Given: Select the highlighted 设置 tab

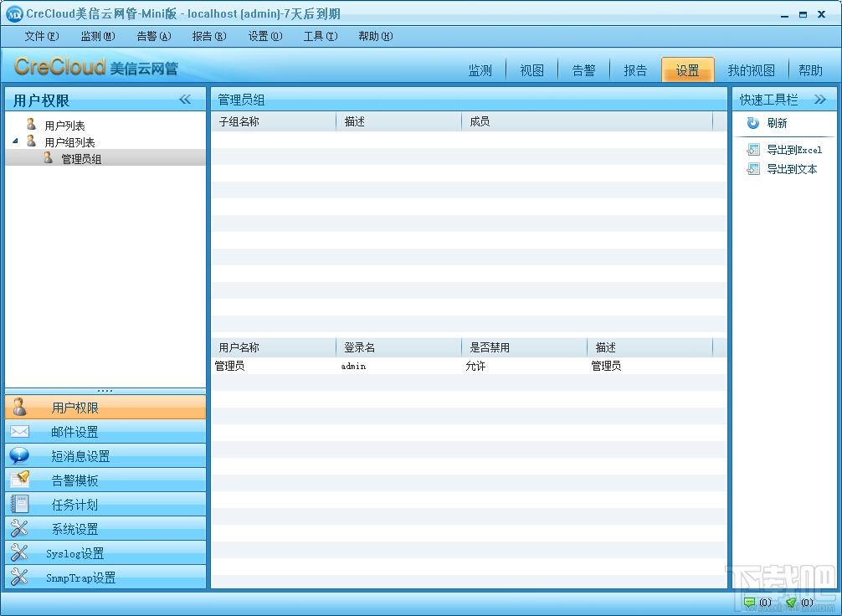Looking at the screenshot, I should pyautogui.click(x=687, y=69).
